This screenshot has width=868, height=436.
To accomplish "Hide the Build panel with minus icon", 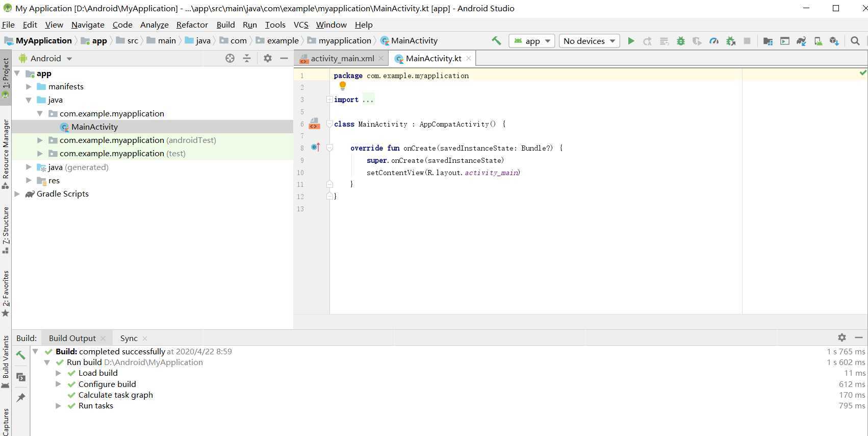I will (859, 337).
